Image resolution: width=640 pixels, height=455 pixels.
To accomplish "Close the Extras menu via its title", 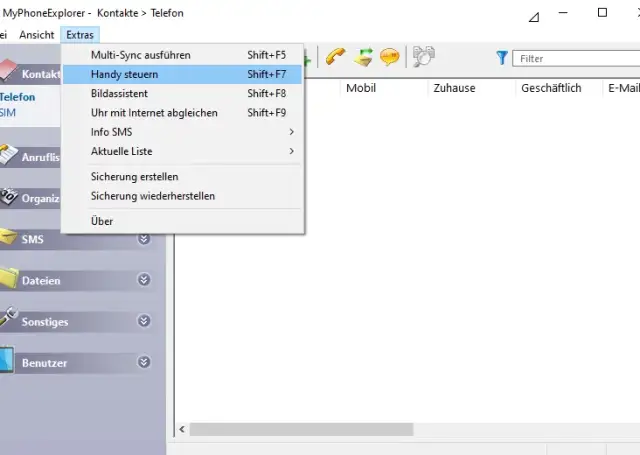I will click(80, 35).
